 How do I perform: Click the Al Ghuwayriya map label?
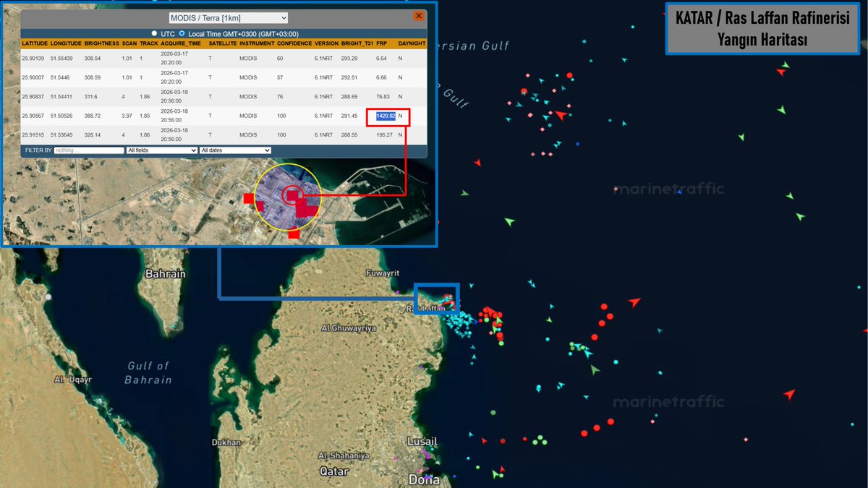coord(349,328)
